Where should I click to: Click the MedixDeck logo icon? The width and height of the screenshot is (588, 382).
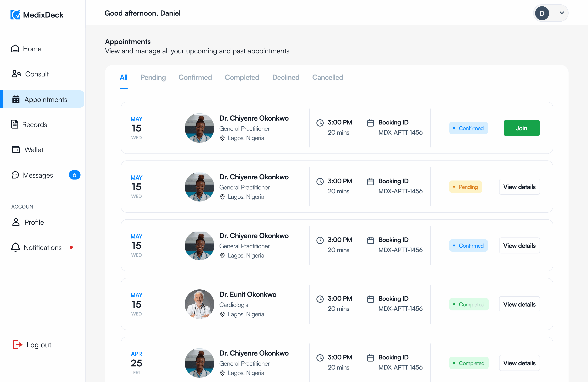pos(15,15)
